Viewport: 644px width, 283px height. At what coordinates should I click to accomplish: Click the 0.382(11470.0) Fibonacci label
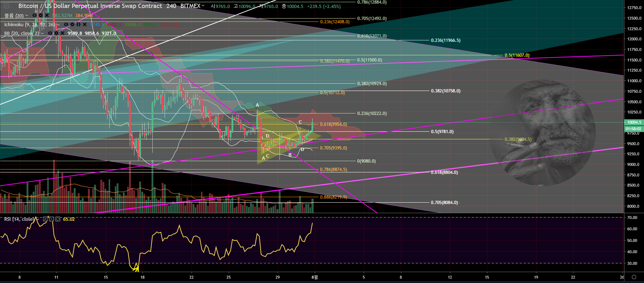[x=335, y=61]
